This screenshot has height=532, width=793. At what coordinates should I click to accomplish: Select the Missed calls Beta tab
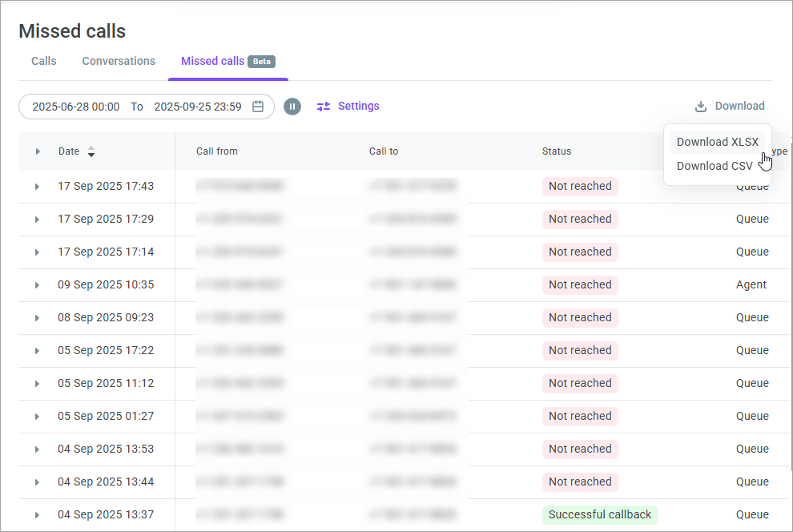[x=227, y=61]
